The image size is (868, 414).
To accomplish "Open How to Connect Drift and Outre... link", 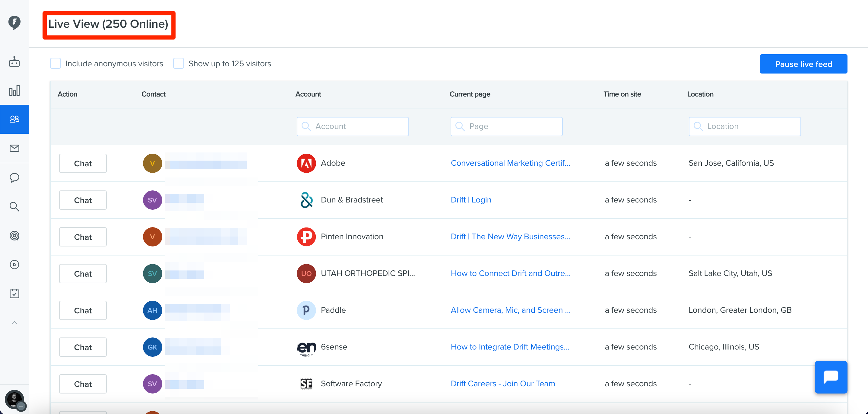I will [x=511, y=273].
